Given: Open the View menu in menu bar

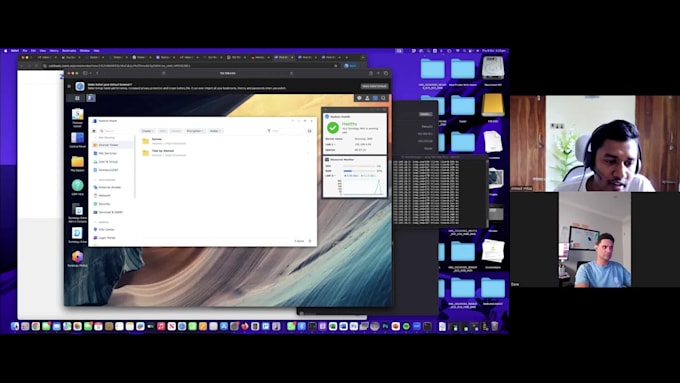Looking at the screenshot, I should 42,51.
